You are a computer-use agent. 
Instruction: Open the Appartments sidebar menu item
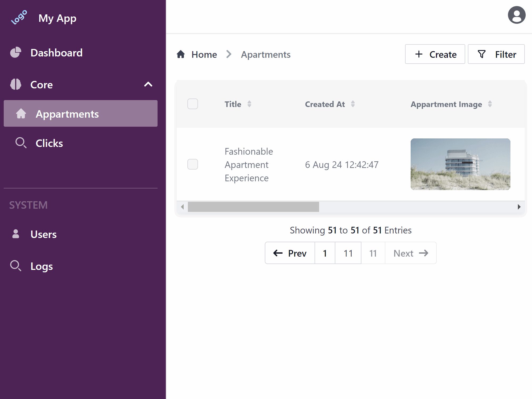[x=80, y=114]
